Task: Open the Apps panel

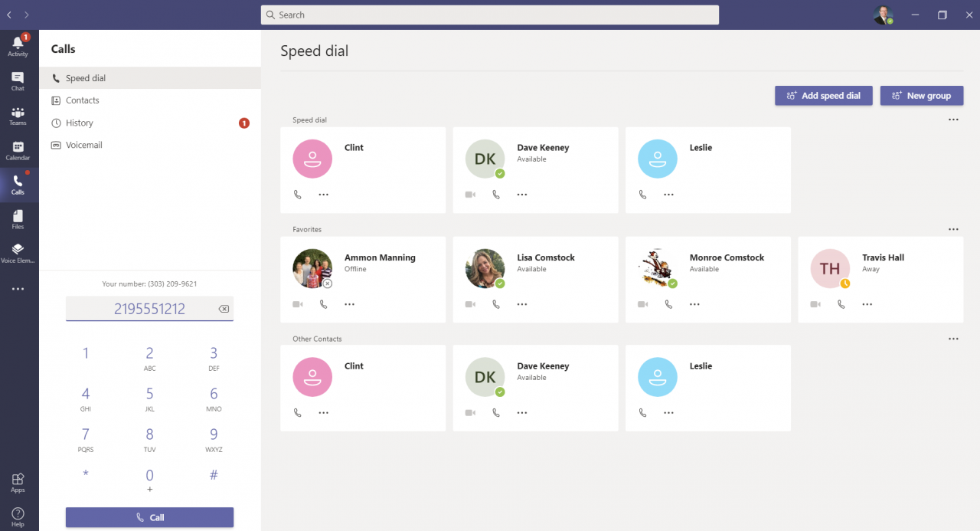Action: click(18, 480)
